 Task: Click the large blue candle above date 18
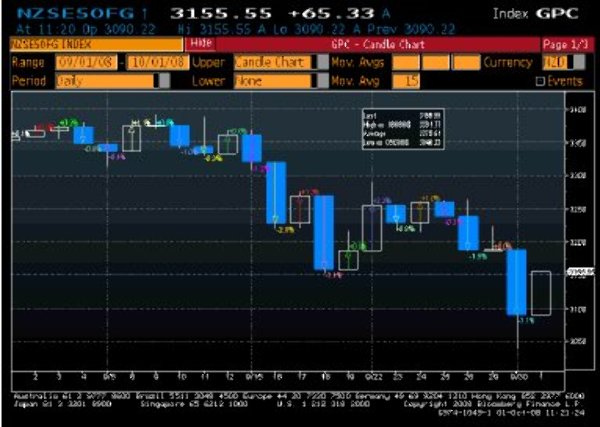[x=323, y=231]
